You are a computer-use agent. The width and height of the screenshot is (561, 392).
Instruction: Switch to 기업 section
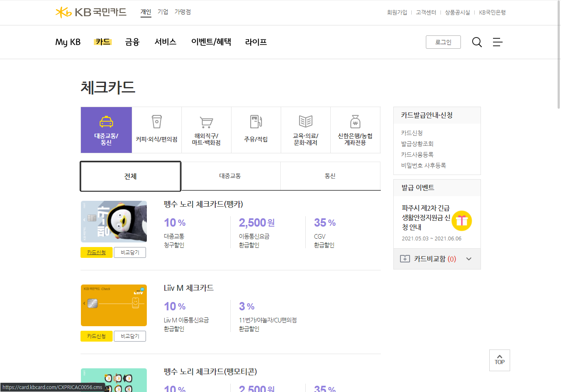pyautogui.click(x=163, y=12)
